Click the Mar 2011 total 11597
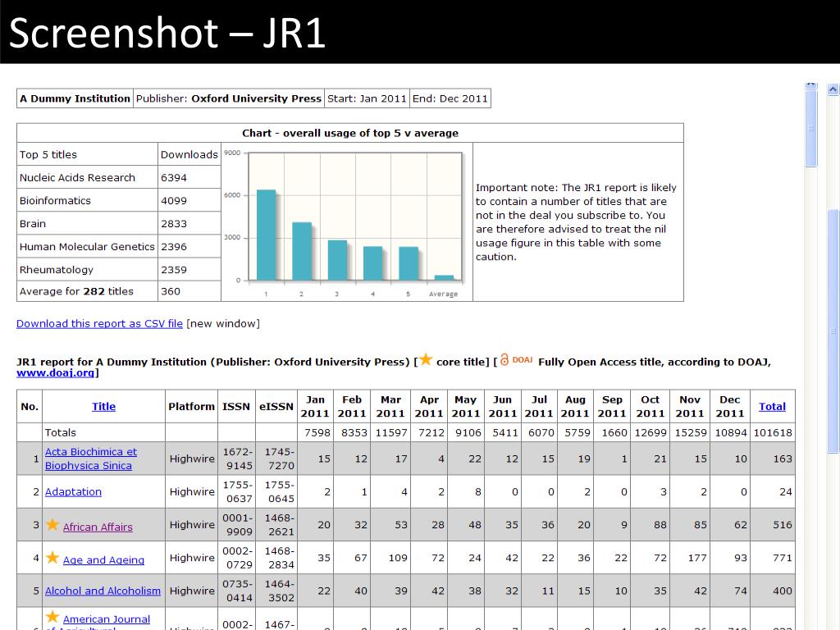Screen dimensions: 840x630 coord(390,432)
